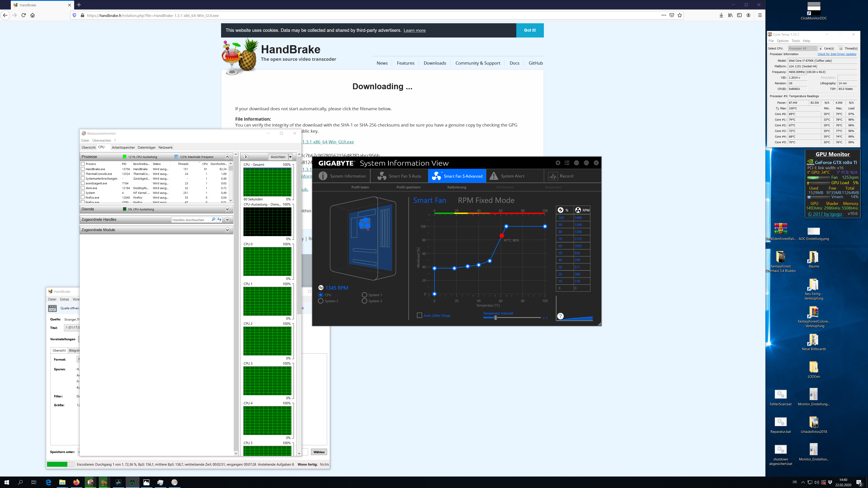
Task: Refresh handle search results icon
Action: (219, 220)
